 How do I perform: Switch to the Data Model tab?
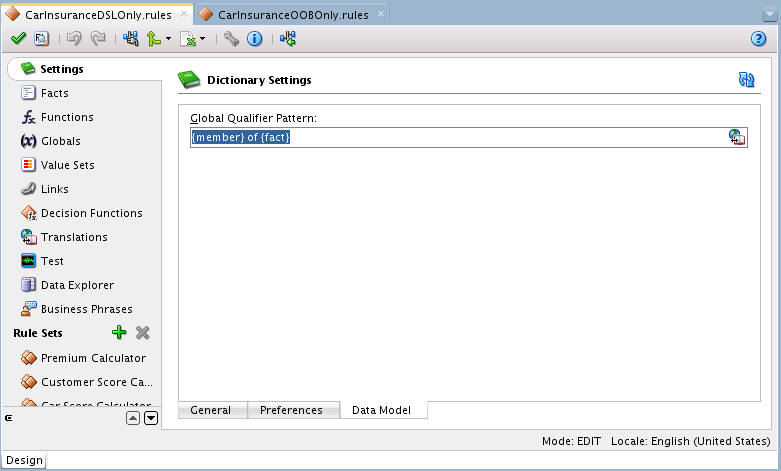pyautogui.click(x=382, y=410)
